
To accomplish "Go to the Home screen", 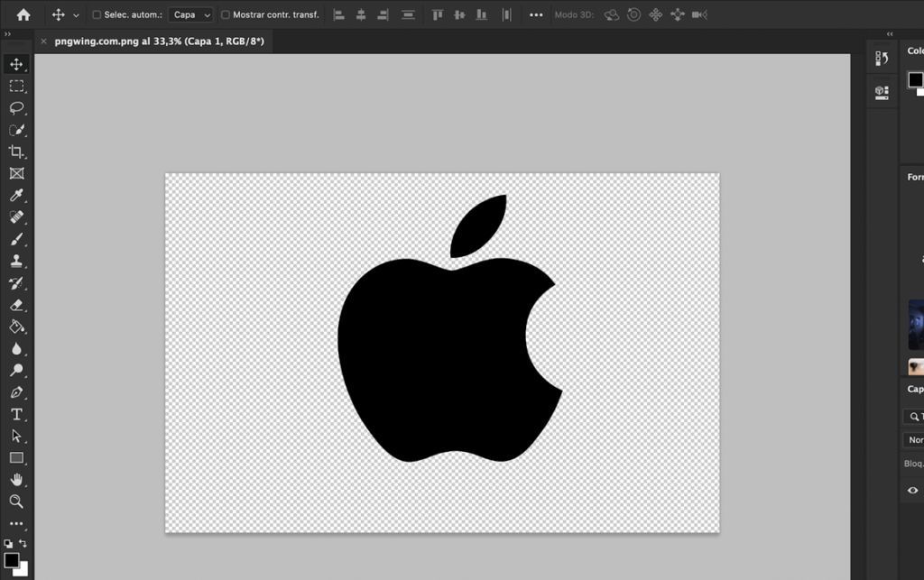I will point(23,14).
